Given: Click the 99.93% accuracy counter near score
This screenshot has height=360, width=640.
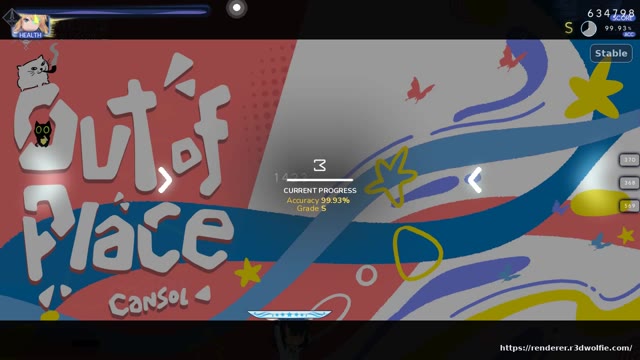Looking at the screenshot, I should pos(618,28).
